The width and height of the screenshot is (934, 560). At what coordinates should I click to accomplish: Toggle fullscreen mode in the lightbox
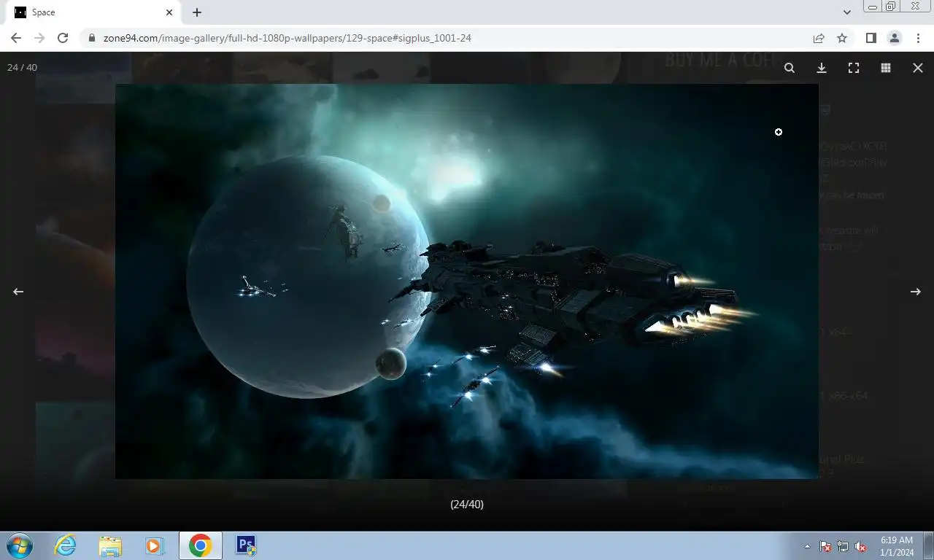pos(854,68)
